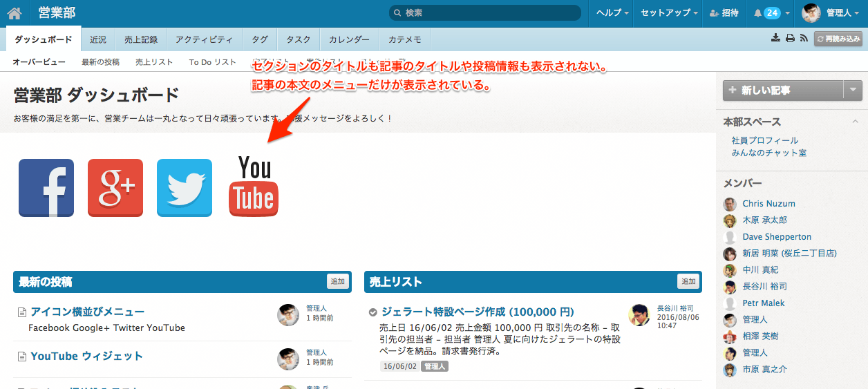This screenshot has width=868, height=389.
Task: Click 木原 承太郎's avatar picture
Action: tap(730, 220)
